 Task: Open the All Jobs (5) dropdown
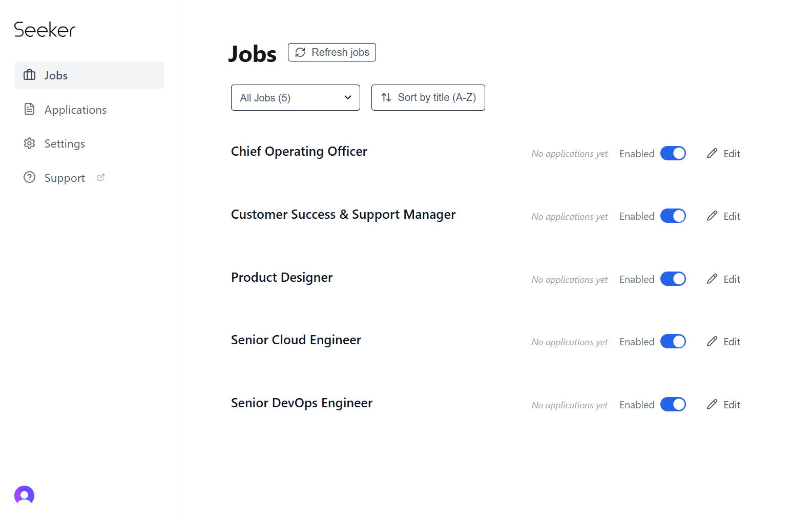pos(296,97)
